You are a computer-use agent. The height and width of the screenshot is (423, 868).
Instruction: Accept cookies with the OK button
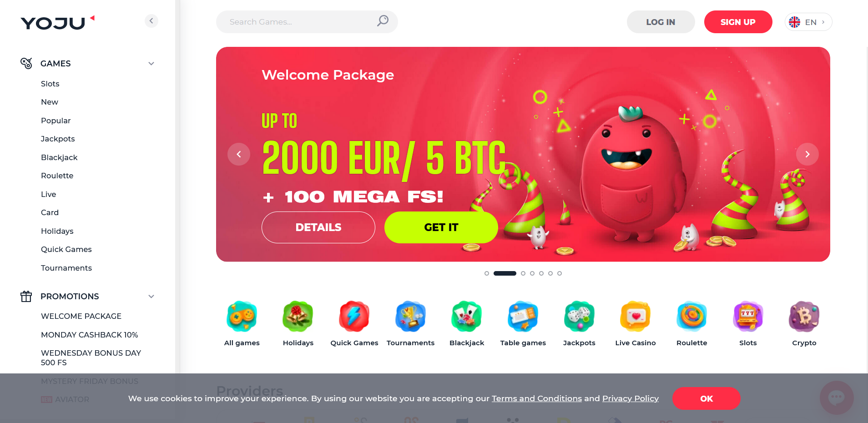tap(706, 398)
